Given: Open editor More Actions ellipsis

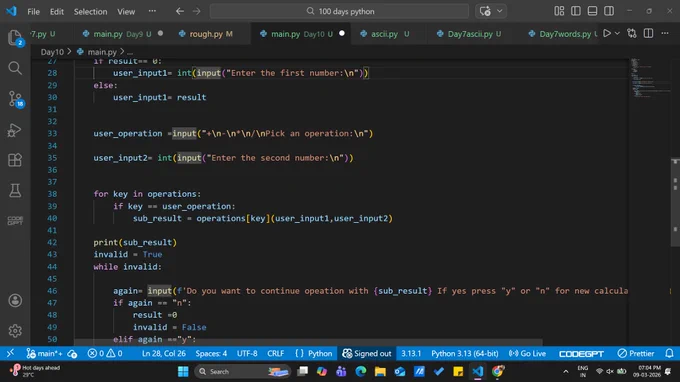Looking at the screenshot, I should [665, 33].
